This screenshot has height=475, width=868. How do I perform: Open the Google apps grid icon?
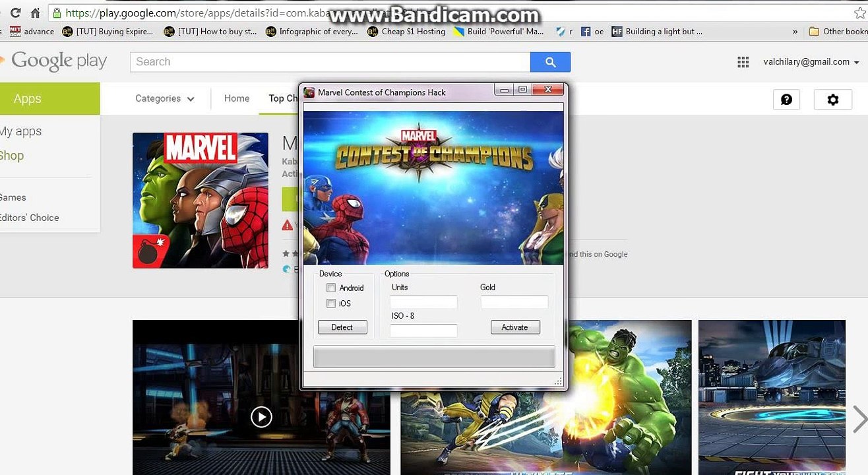click(x=743, y=62)
